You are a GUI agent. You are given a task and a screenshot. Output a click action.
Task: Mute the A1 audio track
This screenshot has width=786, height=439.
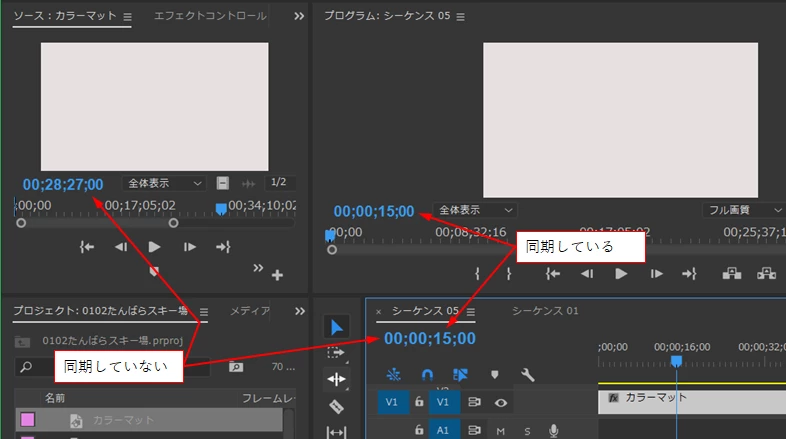pos(500,431)
